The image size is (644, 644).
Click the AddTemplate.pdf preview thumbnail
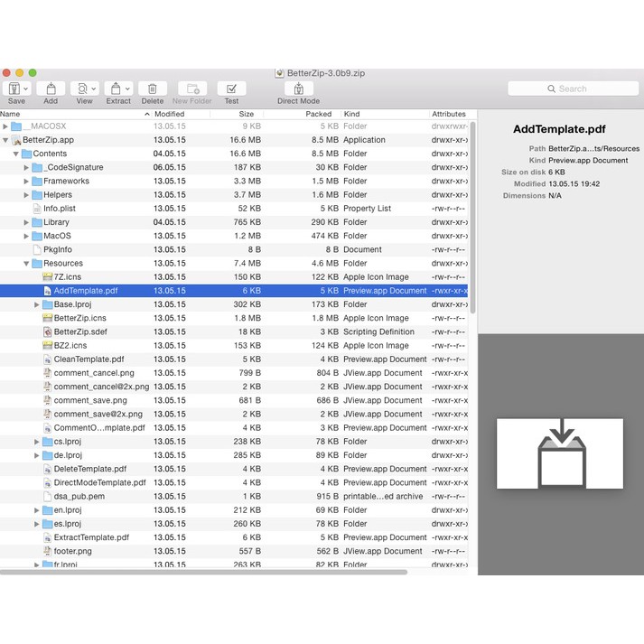(559, 453)
